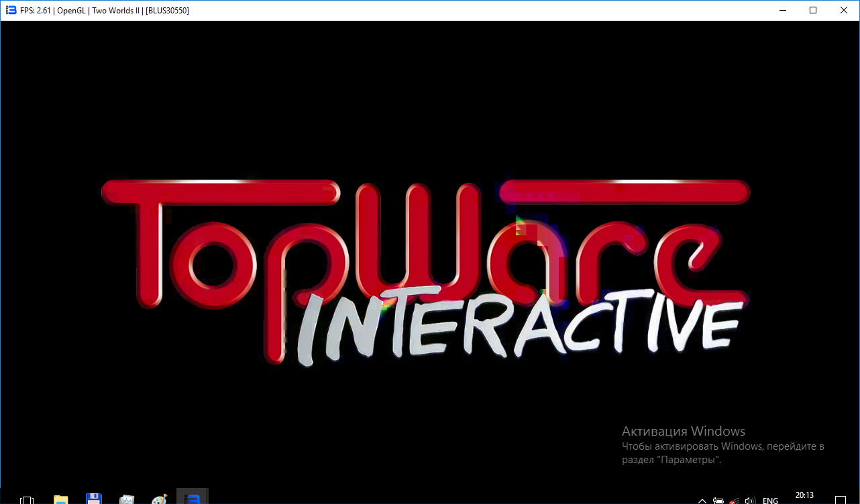860x504 pixels.
Task: Open the power status tray icon
Action: coord(718,501)
